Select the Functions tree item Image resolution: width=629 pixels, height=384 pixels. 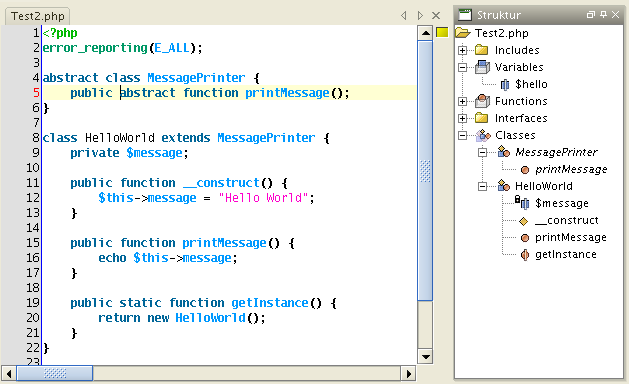coord(521,101)
